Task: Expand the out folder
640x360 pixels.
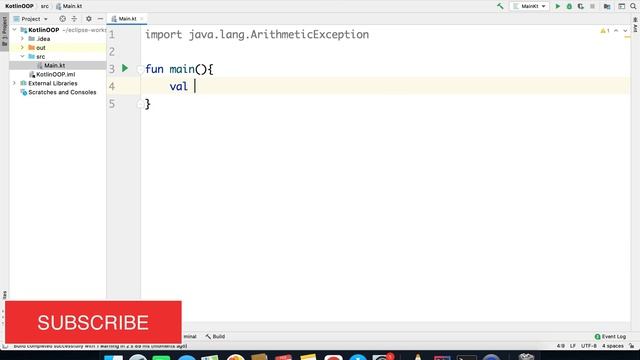Action: (22, 48)
